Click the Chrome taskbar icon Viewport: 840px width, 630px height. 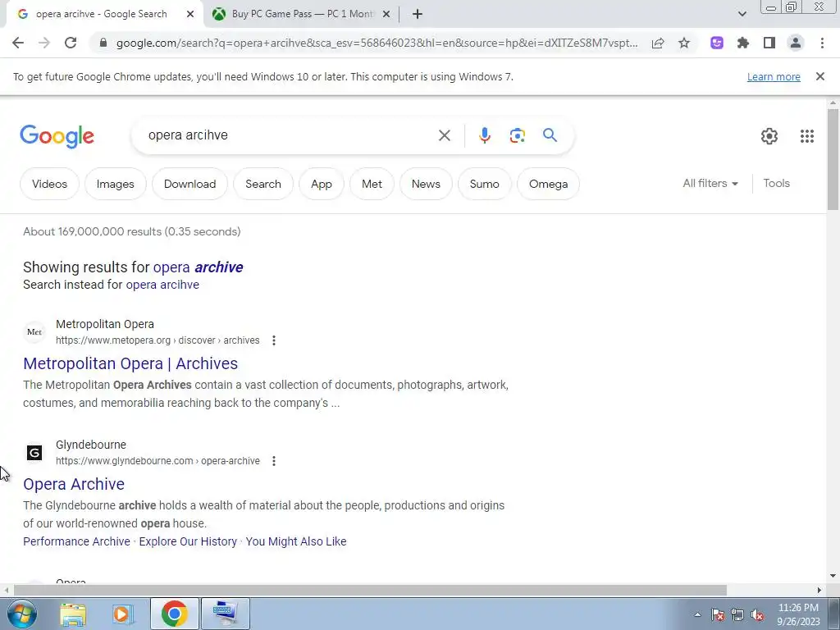(x=174, y=614)
